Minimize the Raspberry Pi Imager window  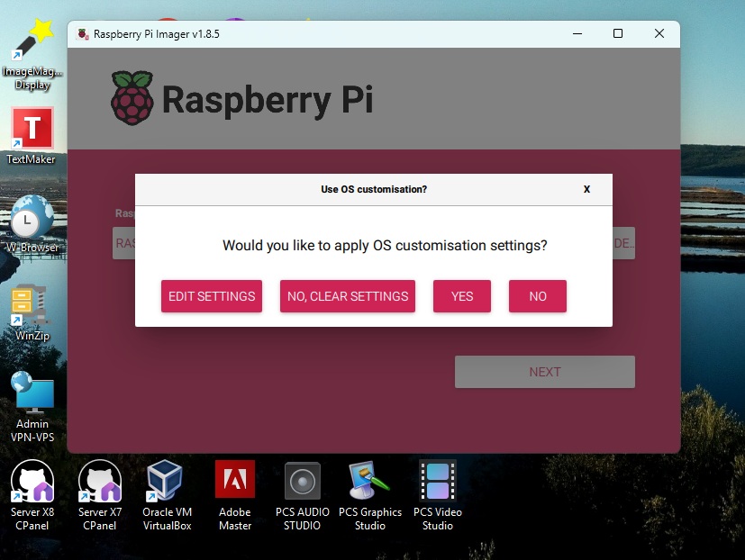[577, 33]
